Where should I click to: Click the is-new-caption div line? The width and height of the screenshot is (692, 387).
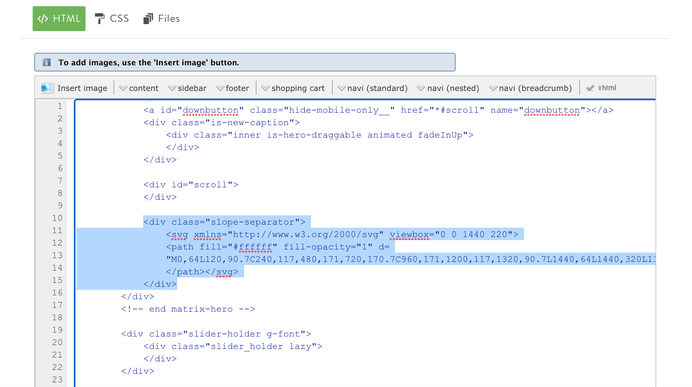coord(222,123)
